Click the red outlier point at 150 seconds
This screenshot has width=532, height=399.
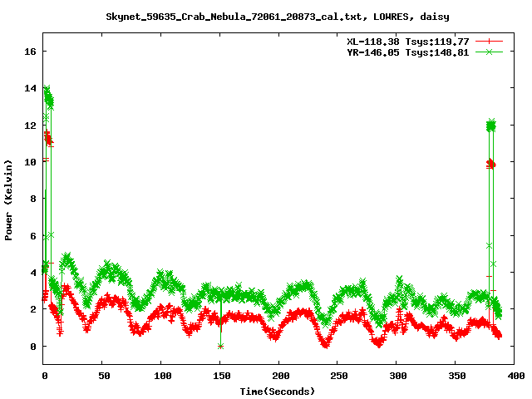pyautogui.click(x=220, y=346)
